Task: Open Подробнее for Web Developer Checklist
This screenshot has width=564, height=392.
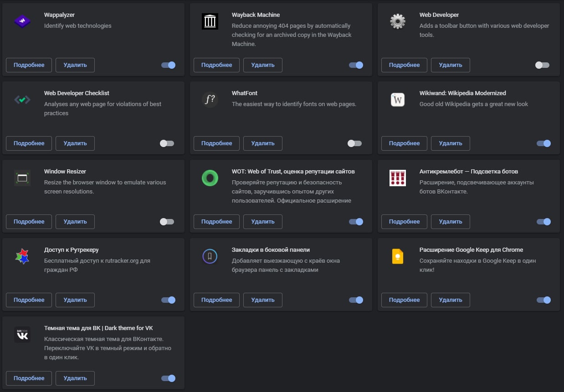Action: [29, 143]
